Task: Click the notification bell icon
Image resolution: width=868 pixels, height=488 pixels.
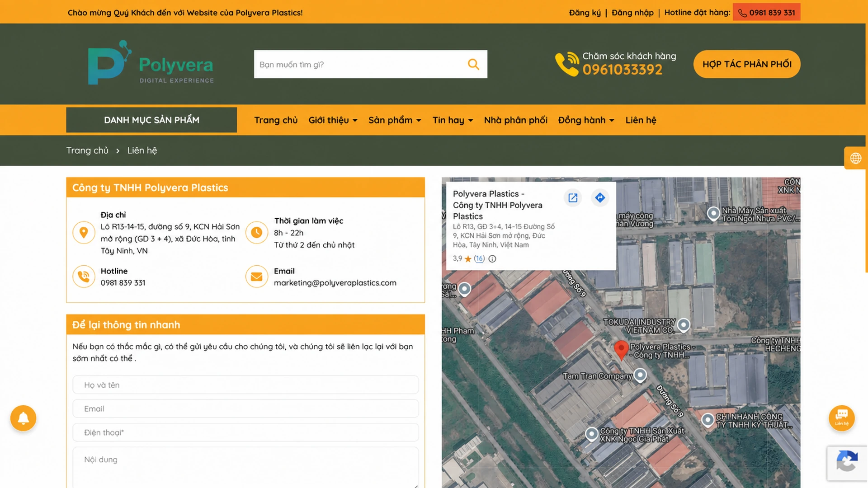Action: tap(24, 418)
